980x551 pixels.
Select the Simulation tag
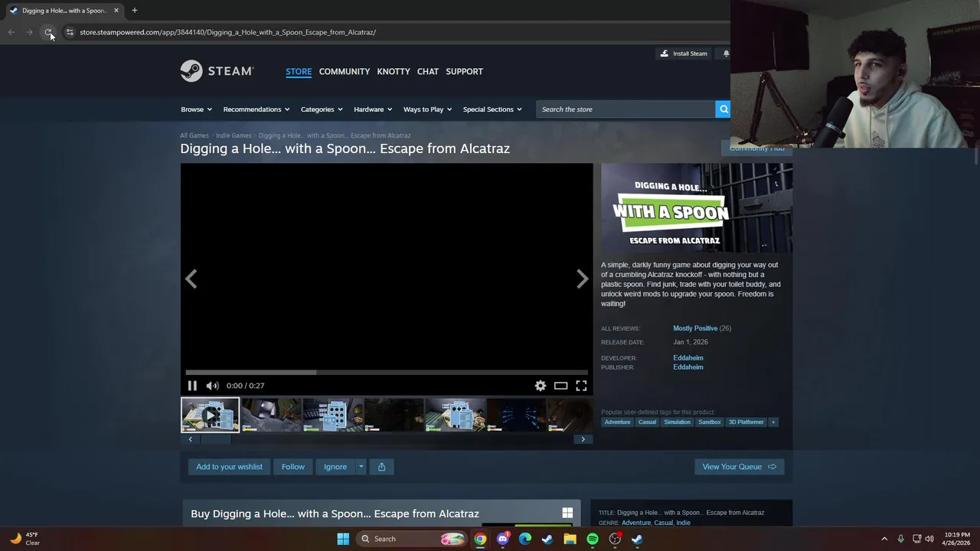coord(677,422)
